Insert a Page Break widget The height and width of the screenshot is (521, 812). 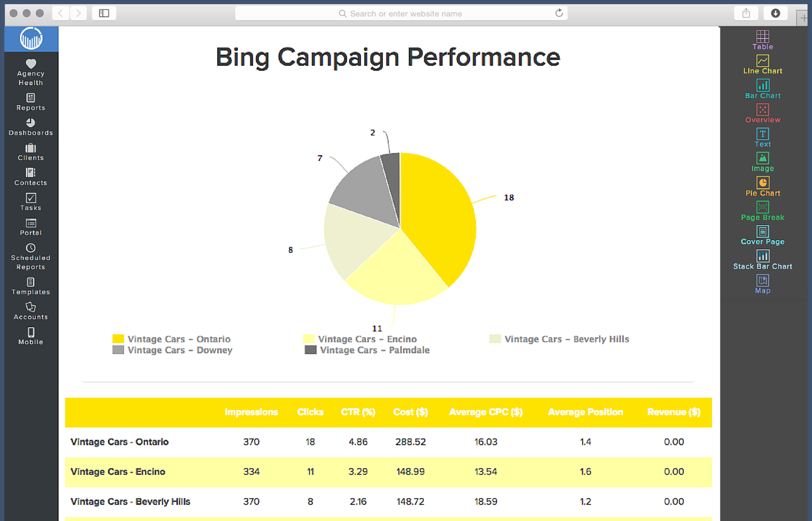click(x=763, y=211)
